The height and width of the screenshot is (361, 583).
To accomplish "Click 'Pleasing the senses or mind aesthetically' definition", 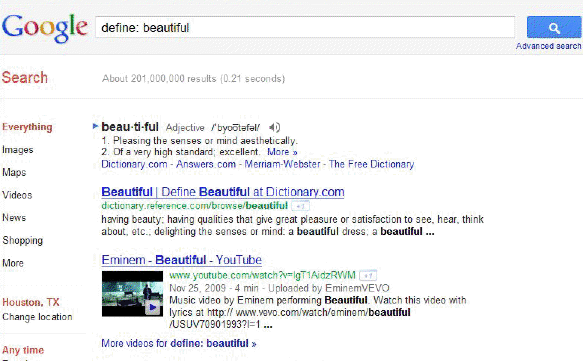I will coord(204,141).
